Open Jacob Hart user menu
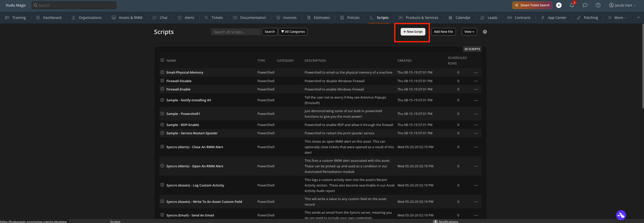644x223 pixels. click(x=622, y=5)
